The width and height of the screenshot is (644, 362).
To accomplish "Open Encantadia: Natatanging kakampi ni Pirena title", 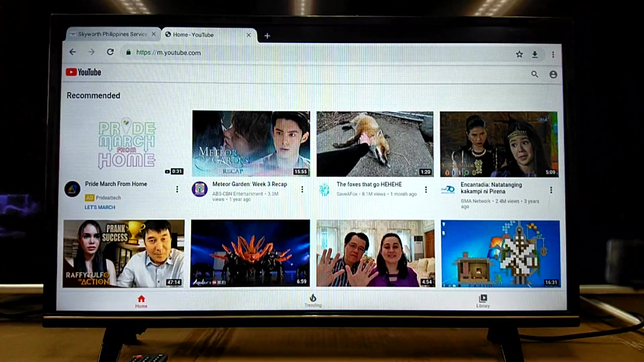I will pyautogui.click(x=491, y=188).
